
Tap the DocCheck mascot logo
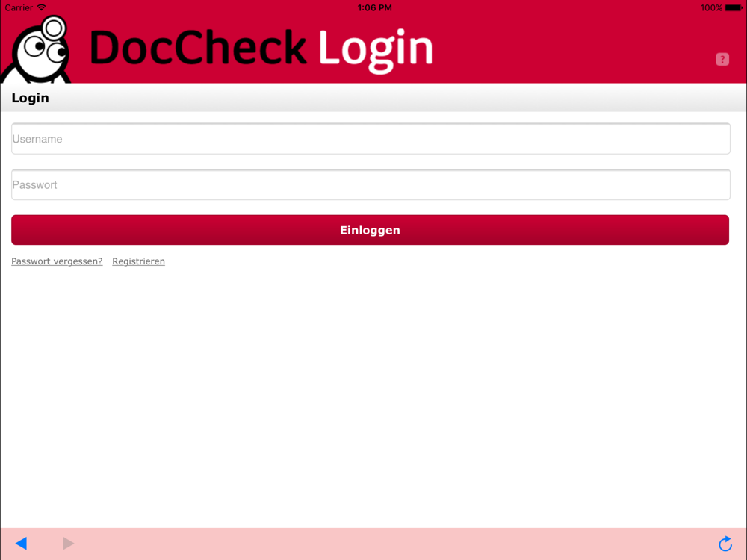tap(37, 49)
